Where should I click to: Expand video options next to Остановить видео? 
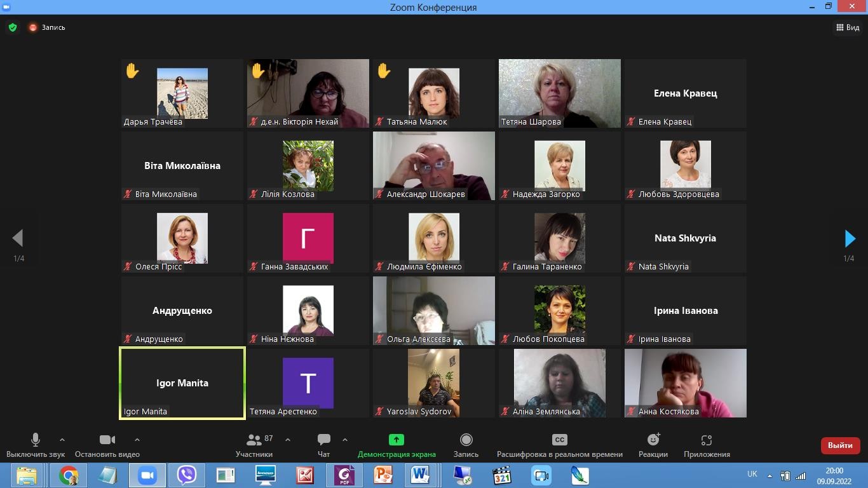(137, 440)
